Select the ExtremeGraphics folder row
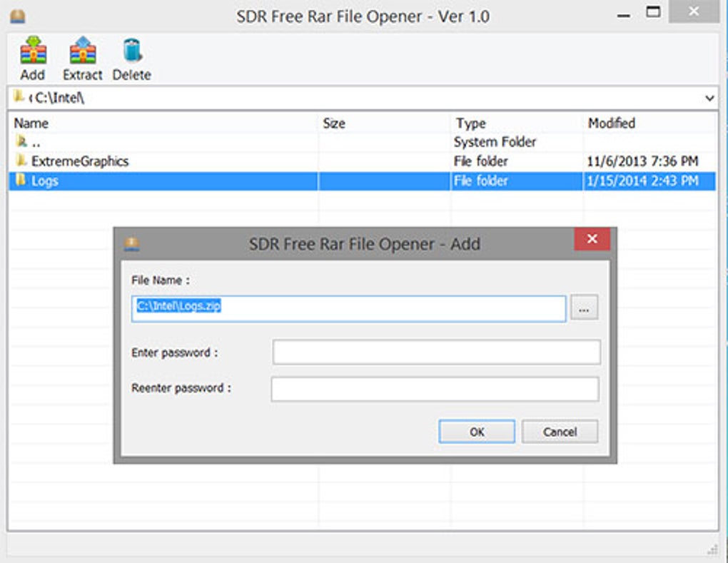Image resolution: width=728 pixels, height=563 pixels. 362,161
